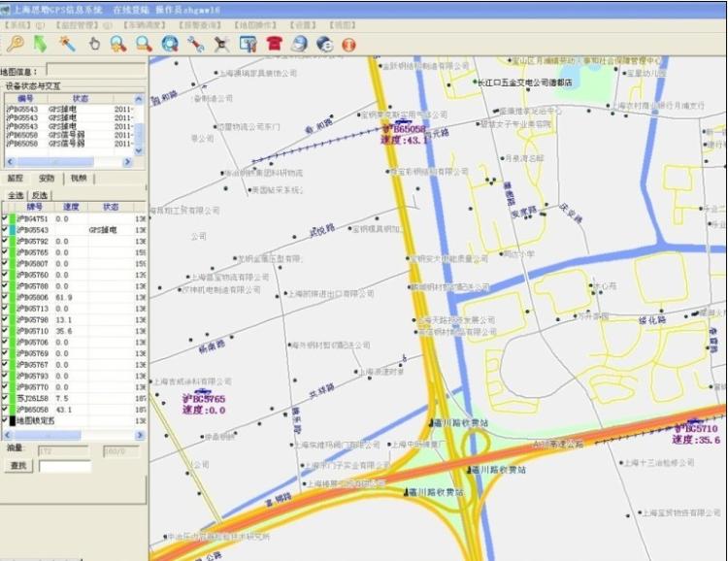The image size is (728, 561).
Task: Open the 地图操作 menu
Action: (x=255, y=25)
